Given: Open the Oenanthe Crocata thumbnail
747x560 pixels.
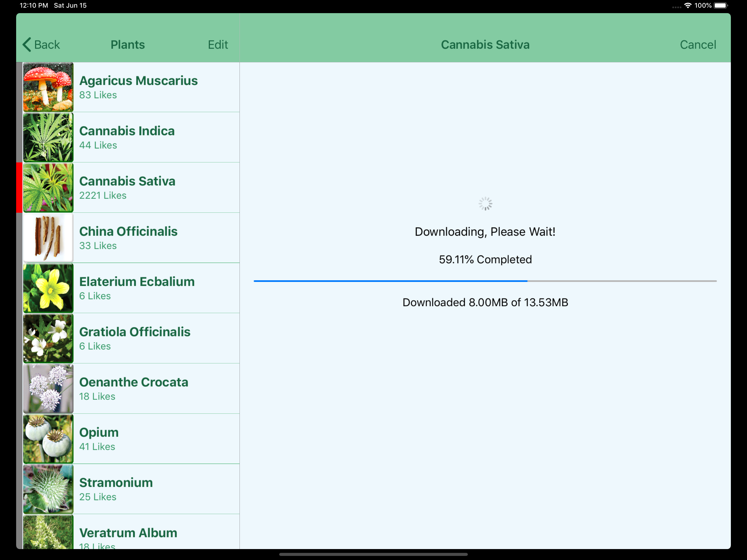Looking at the screenshot, I should [x=48, y=389].
